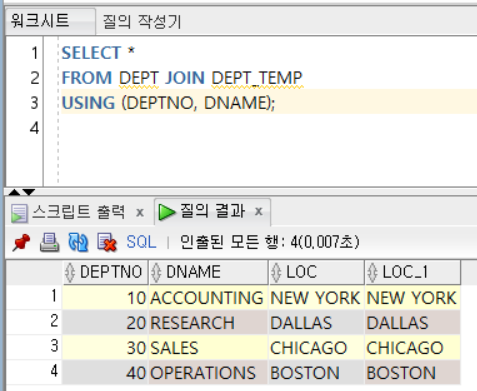Click the refresh query results icon
This screenshot has width=477, height=391.
[x=78, y=242]
